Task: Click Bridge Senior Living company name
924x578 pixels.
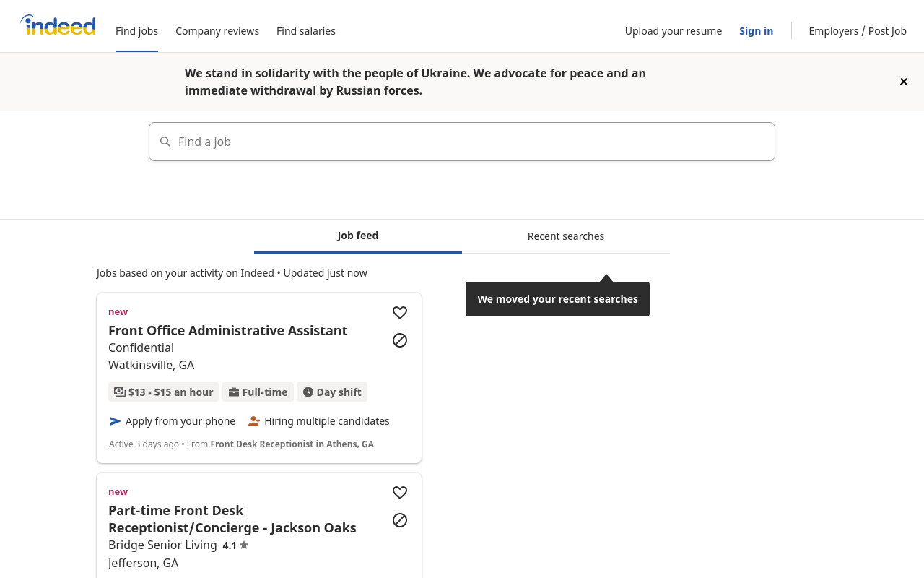Action: pyautogui.click(x=162, y=545)
